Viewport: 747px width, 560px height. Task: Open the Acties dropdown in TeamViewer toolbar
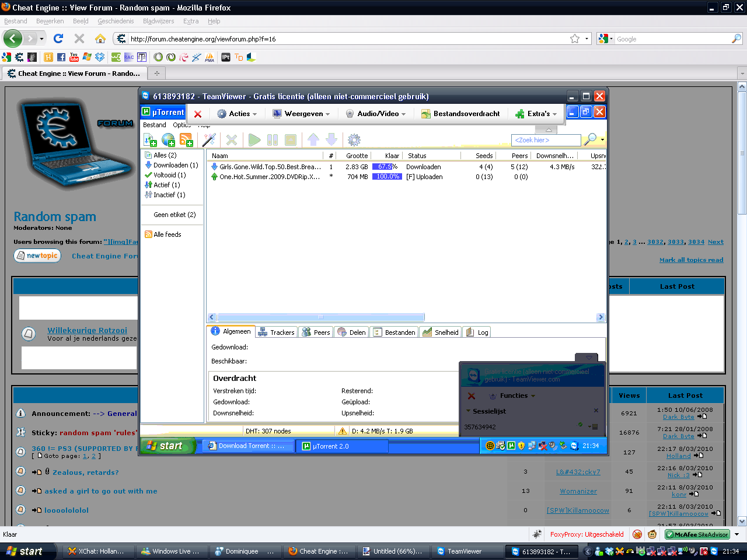[237, 114]
